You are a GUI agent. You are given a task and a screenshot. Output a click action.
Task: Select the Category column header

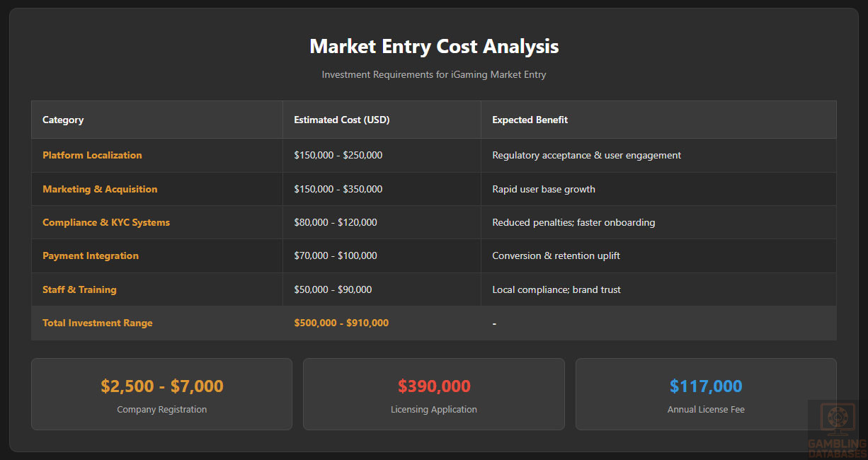click(63, 120)
